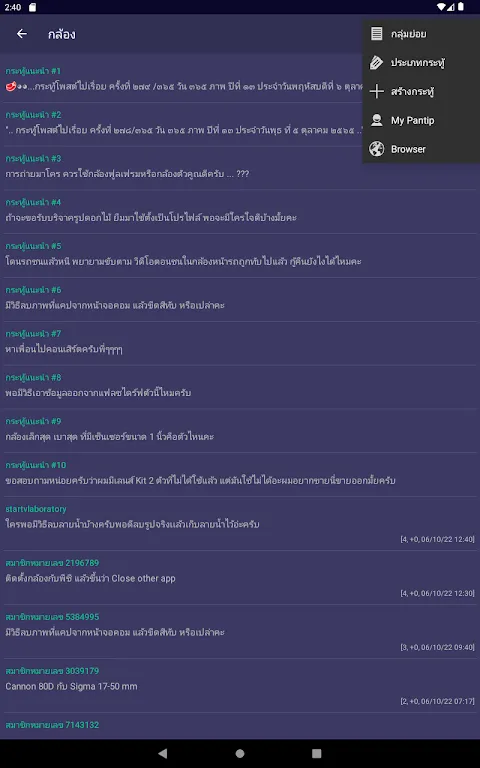Click the กล้อง page title
480x768 pixels.
pyautogui.click(x=62, y=34)
